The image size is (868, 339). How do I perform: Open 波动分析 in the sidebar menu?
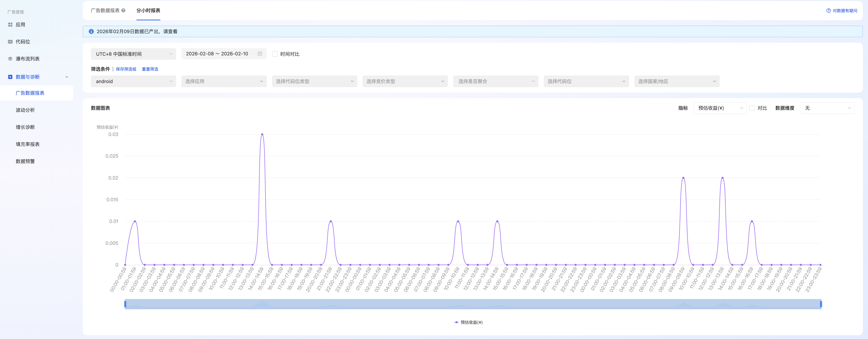pos(25,110)
